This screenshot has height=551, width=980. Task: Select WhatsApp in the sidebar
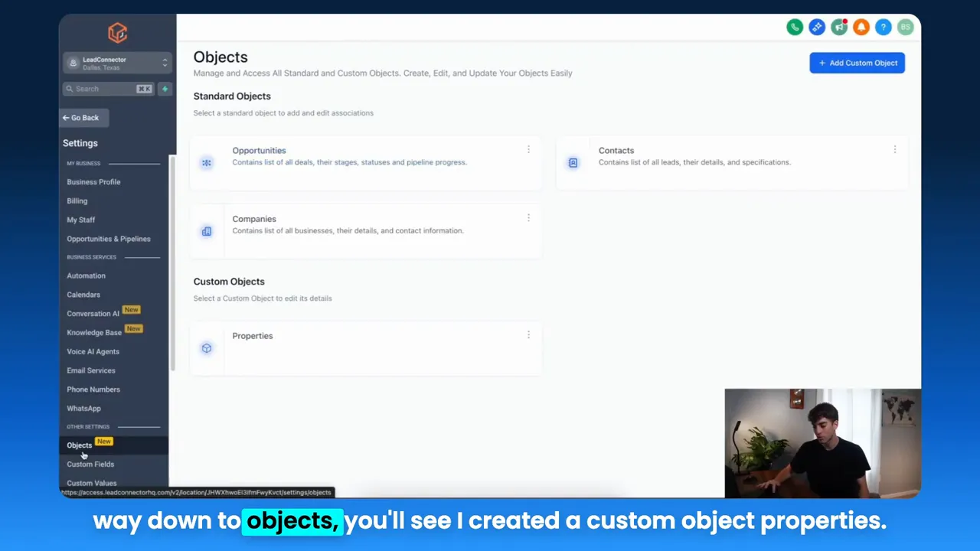click(x=83, y=409)
